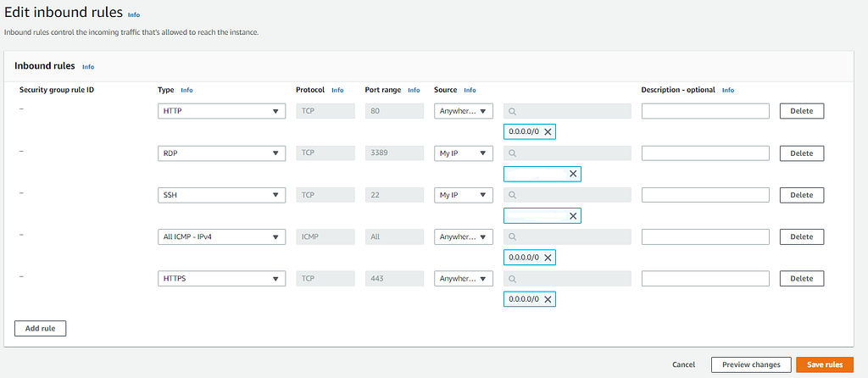Open the source dropdown for HTTPS rule
Screen dimensions: 868x378
pos(464,278)
